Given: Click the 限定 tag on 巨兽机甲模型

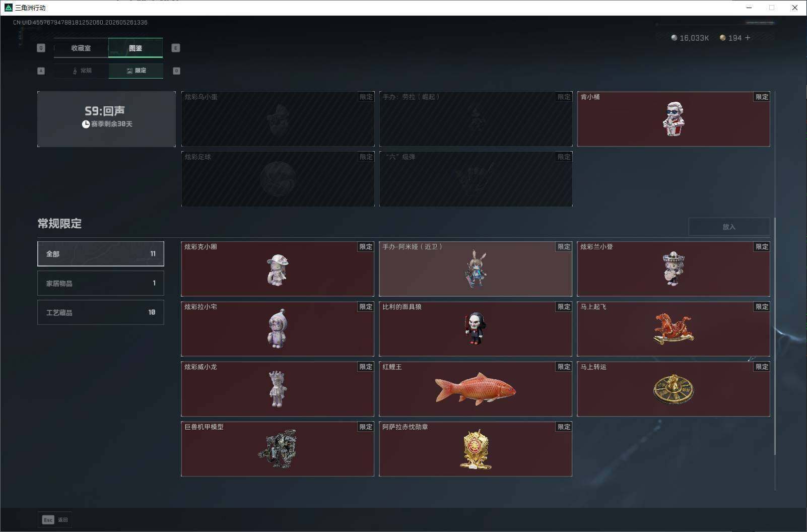Looking at the screenshot, I should [366, 427].
